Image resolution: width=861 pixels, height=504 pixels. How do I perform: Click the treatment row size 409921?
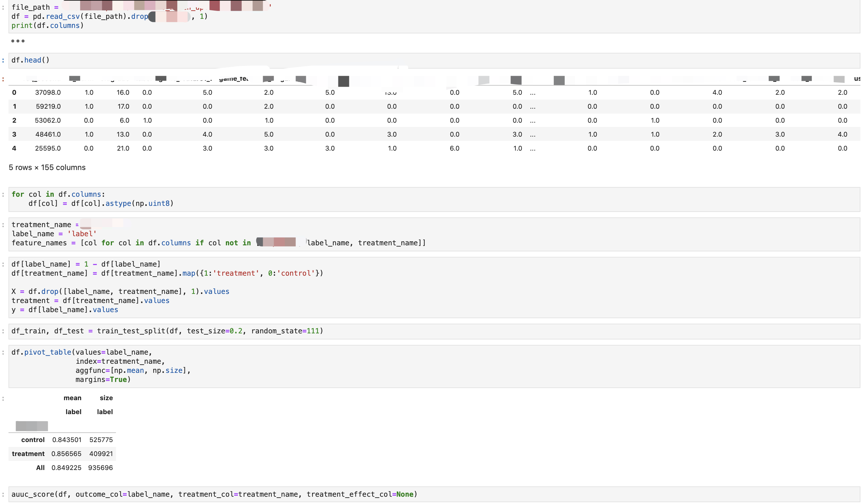(x=101, y=454)
